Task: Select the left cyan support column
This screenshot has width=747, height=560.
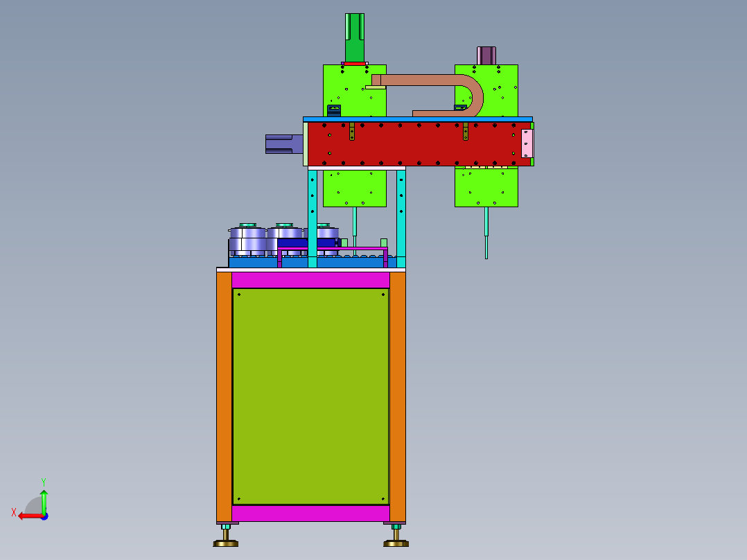Action: click(313, 219)
